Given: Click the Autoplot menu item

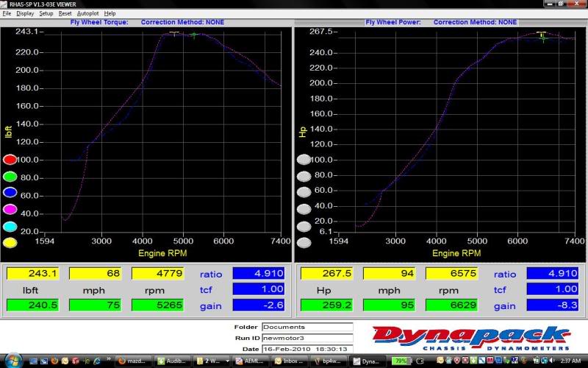Looking at the screenshot, I should [87, 13].
